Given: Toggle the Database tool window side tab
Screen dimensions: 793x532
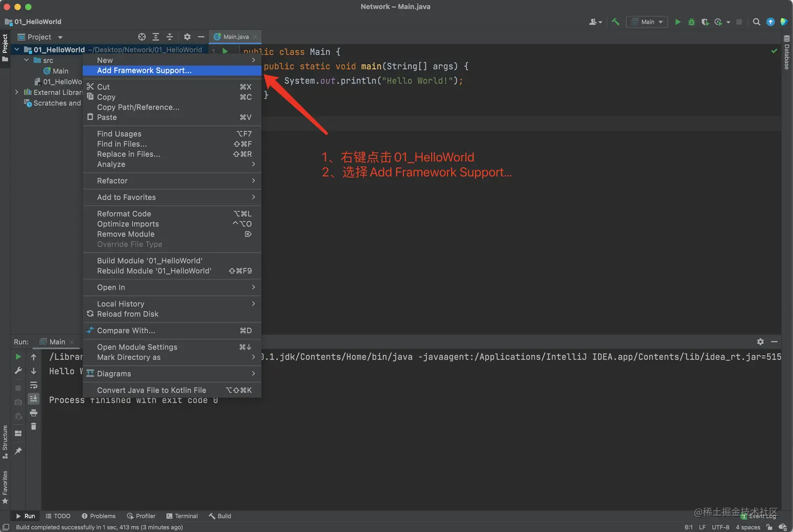Looking at the screenshot, I should tap(787, 52).
